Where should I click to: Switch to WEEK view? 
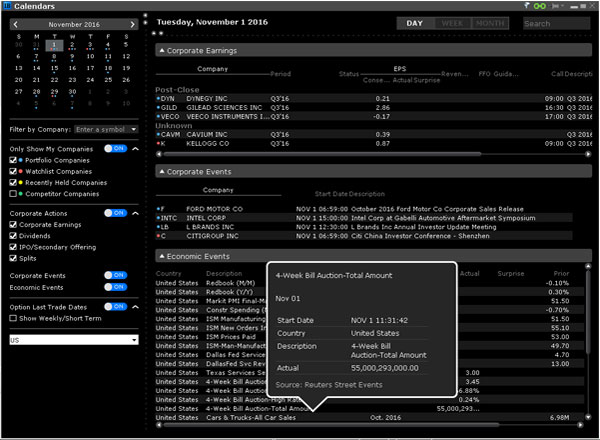(x=453, y=23)
